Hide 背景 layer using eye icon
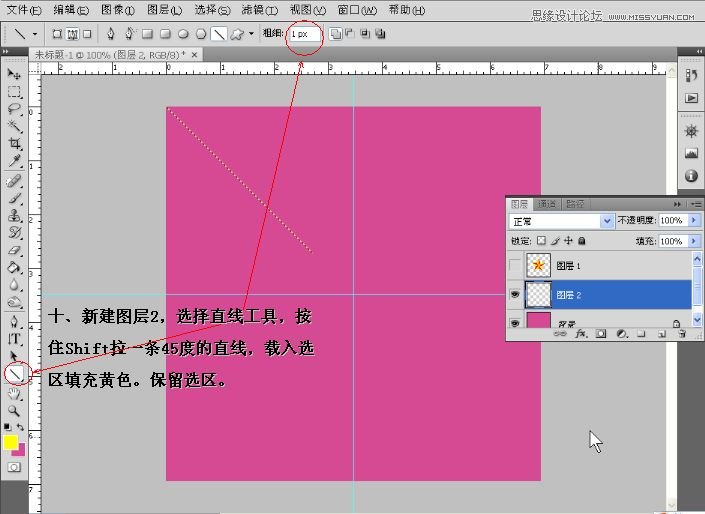Viewport: 705px width, 514px height. pyautogui.click(x=515, y=323)
